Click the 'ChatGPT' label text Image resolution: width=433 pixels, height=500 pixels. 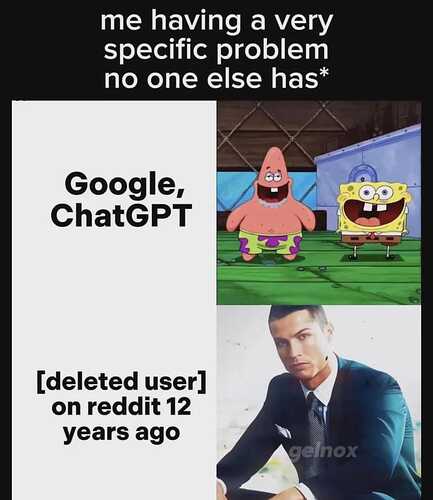click(x=121, y=215)
